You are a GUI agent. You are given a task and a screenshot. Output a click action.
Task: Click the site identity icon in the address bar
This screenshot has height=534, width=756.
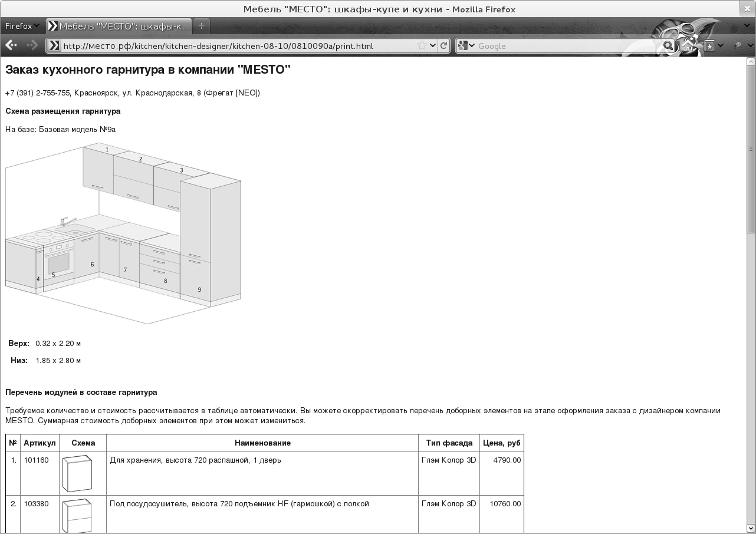[54, 46]
